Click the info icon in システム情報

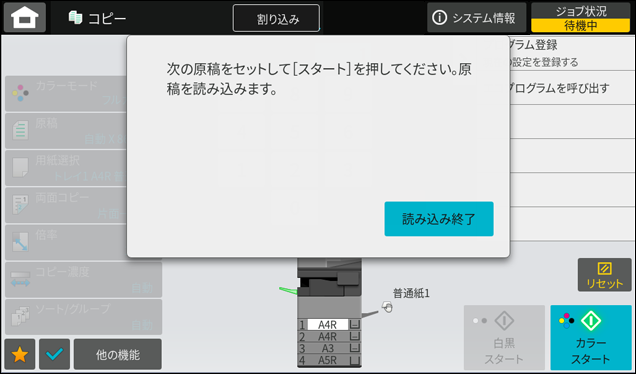tap(440, 17)
